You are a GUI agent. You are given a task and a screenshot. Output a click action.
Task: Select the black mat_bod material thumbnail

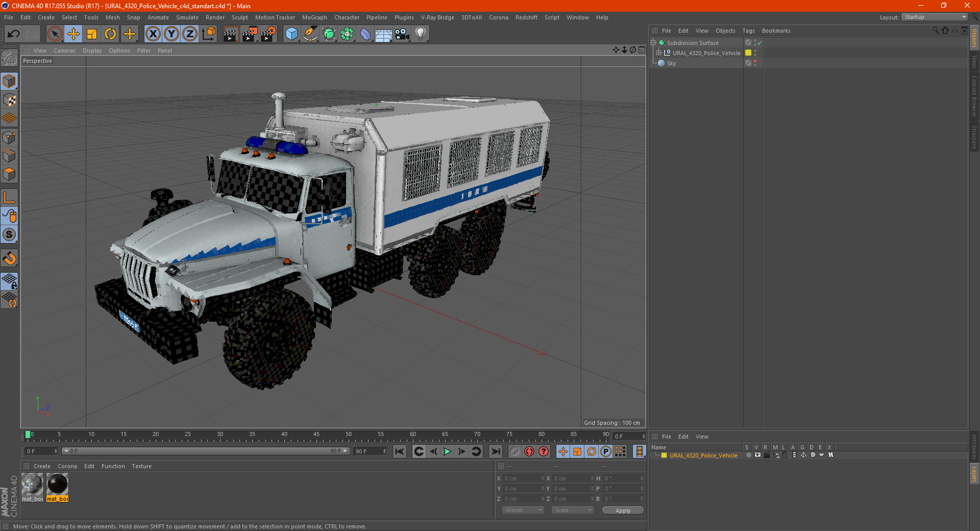[x=57, y=487]
